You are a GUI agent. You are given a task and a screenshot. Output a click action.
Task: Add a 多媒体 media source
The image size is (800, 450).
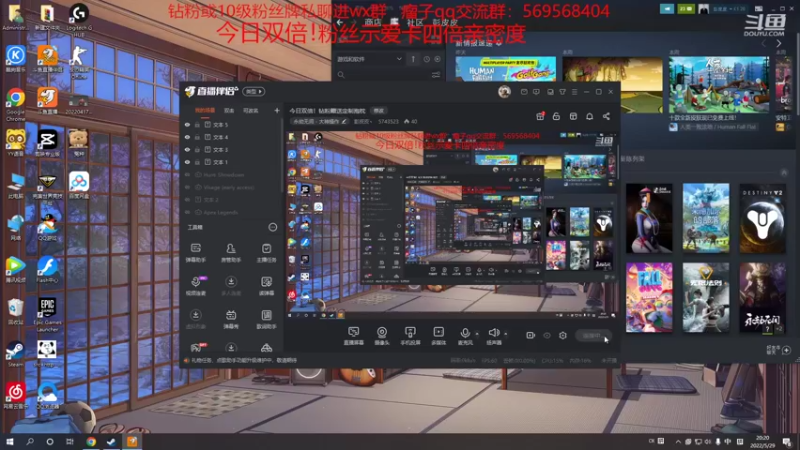pos(438,336)
